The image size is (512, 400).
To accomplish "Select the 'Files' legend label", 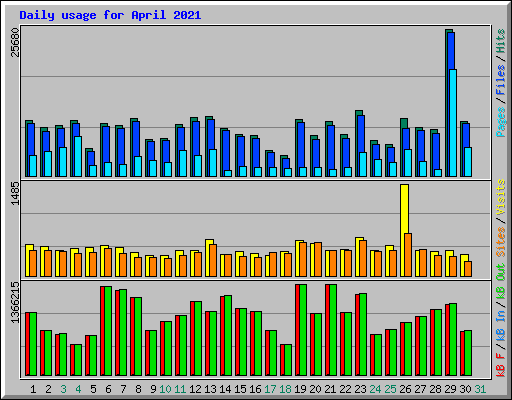I will coord(501,79).
